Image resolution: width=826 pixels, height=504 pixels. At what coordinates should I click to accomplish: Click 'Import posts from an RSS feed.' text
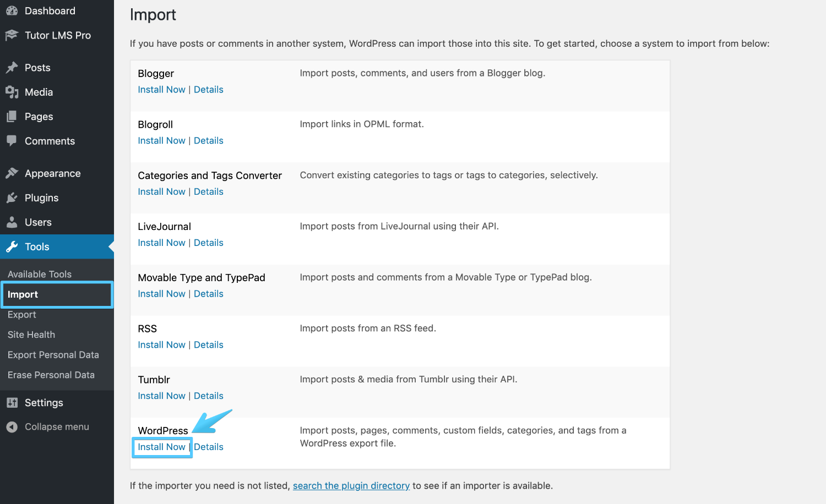[x=368, y=328]
